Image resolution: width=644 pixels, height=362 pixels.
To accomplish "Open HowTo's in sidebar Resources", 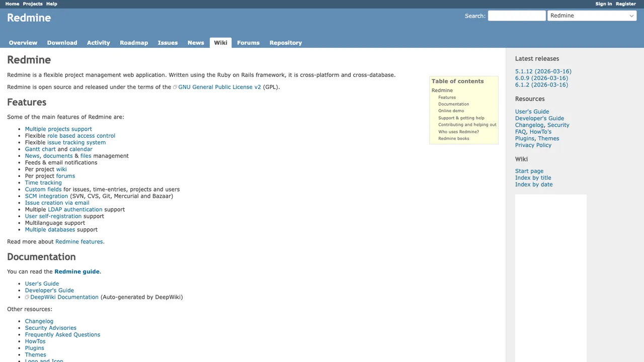I will coord(540,132).
